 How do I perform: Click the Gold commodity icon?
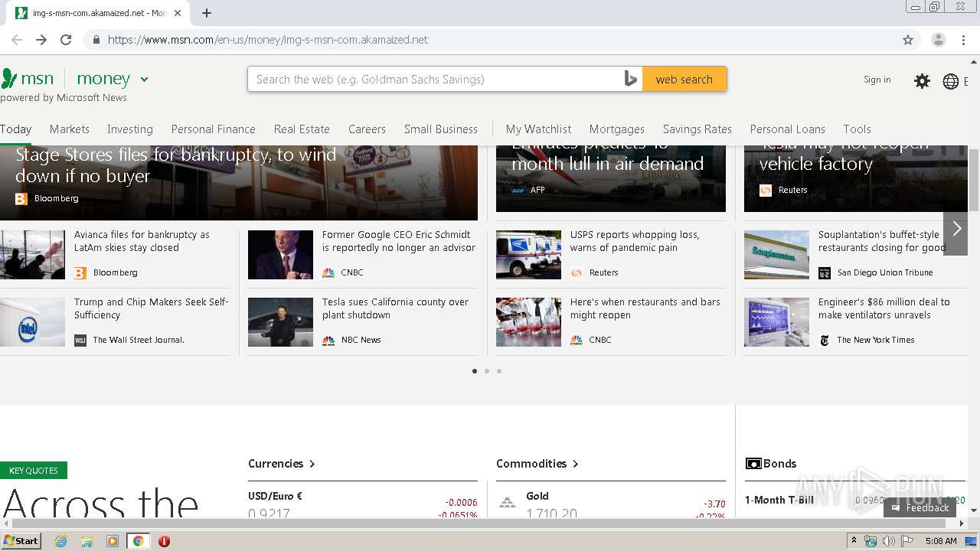pos(507,502)
